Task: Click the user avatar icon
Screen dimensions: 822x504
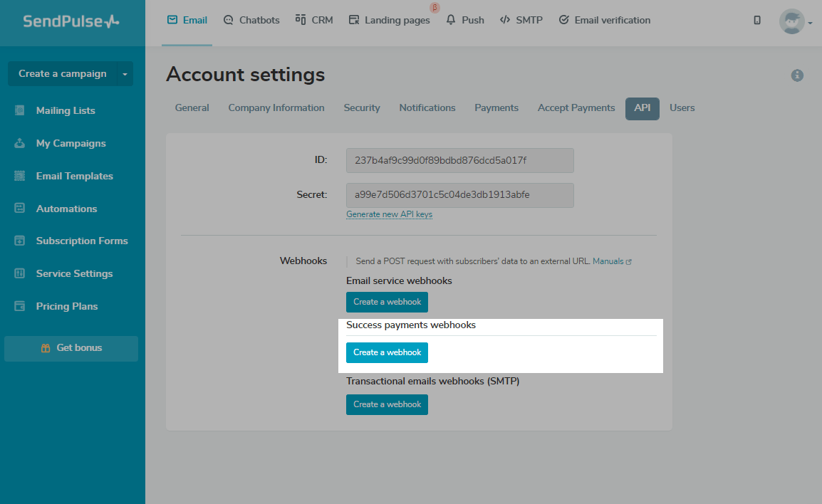Action: click(x=791, y=21)
